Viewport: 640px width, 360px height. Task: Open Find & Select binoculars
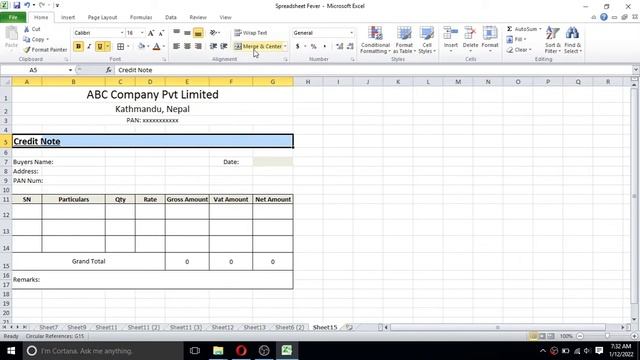click(x=573, y=40)
